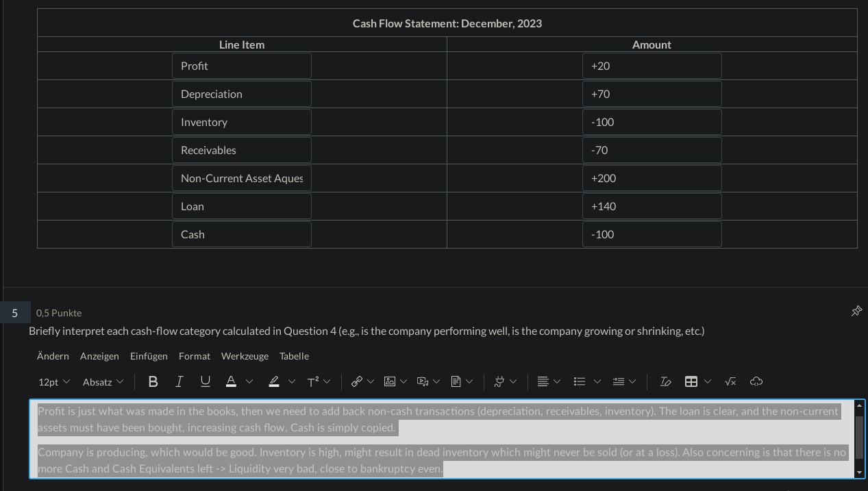Open the 12pt font size dropdown
This screenshot has height=491, width=868.
54,381
